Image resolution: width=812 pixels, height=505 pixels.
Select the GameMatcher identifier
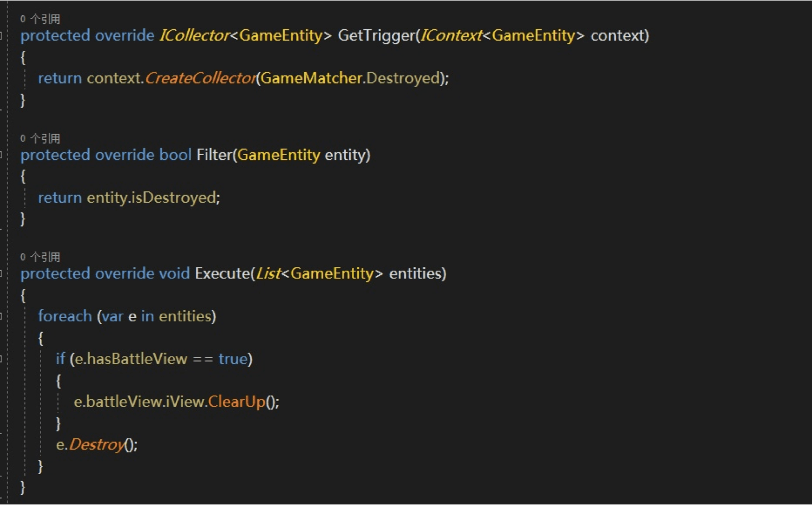[x=311, y=78]
